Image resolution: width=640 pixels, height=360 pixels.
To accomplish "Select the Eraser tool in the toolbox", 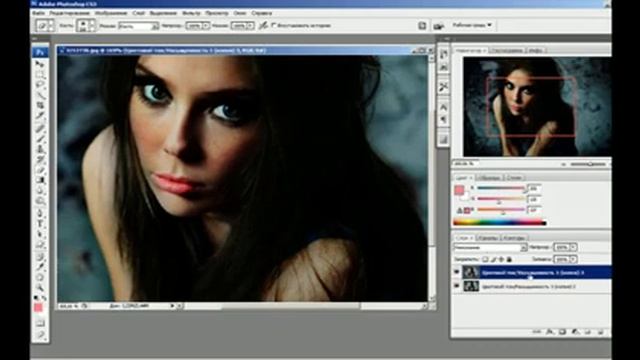I will click(x=40, y=170).
